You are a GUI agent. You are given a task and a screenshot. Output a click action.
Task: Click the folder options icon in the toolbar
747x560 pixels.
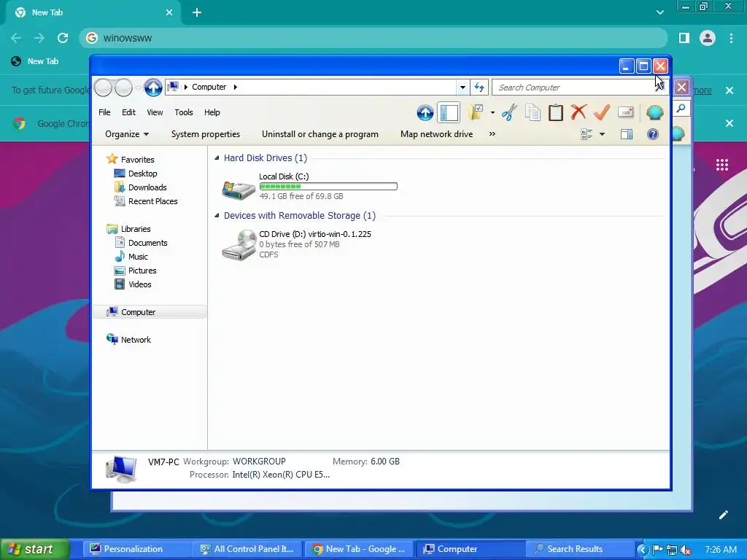476,112
